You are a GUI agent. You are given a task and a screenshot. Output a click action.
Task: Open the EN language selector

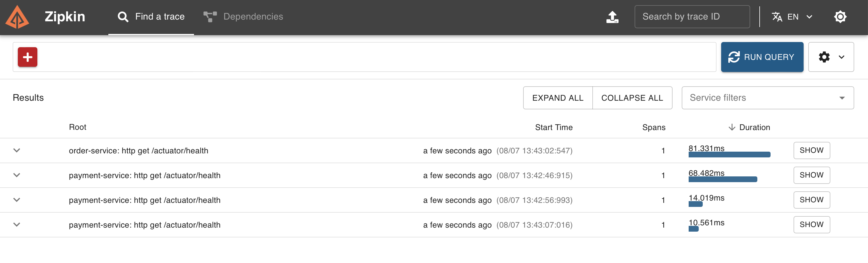[x=792, y=17]
